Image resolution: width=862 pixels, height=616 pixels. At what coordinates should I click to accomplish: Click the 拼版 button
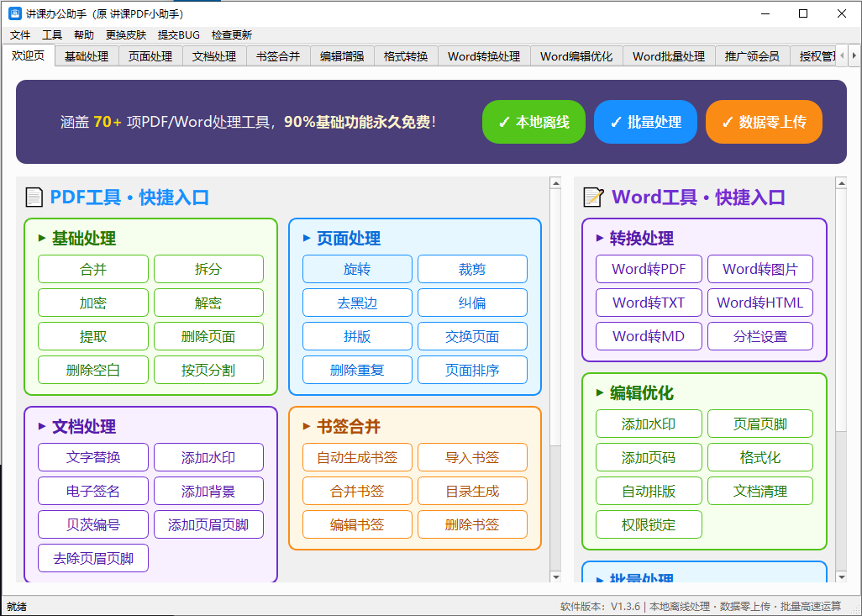click(x=357, y=336)
